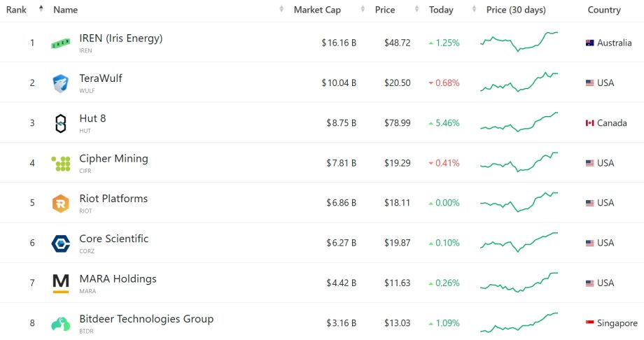Open the IREN (Iris Energy) company link
644x340 pixels.
(x=120, y=38)
